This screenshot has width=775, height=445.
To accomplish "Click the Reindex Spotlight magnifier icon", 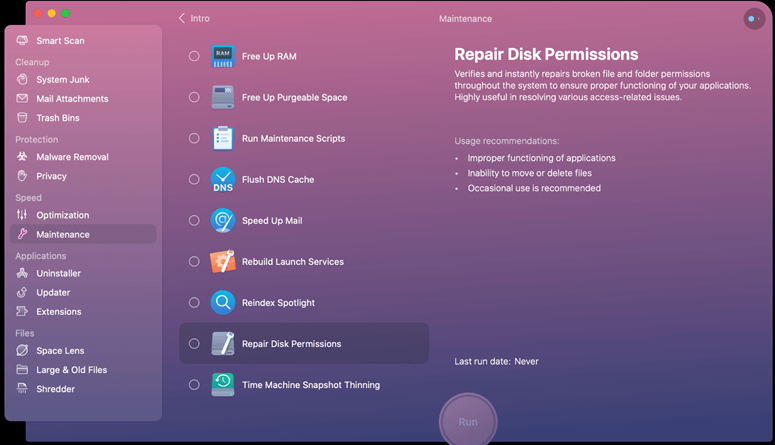I will tap(222, 303).
